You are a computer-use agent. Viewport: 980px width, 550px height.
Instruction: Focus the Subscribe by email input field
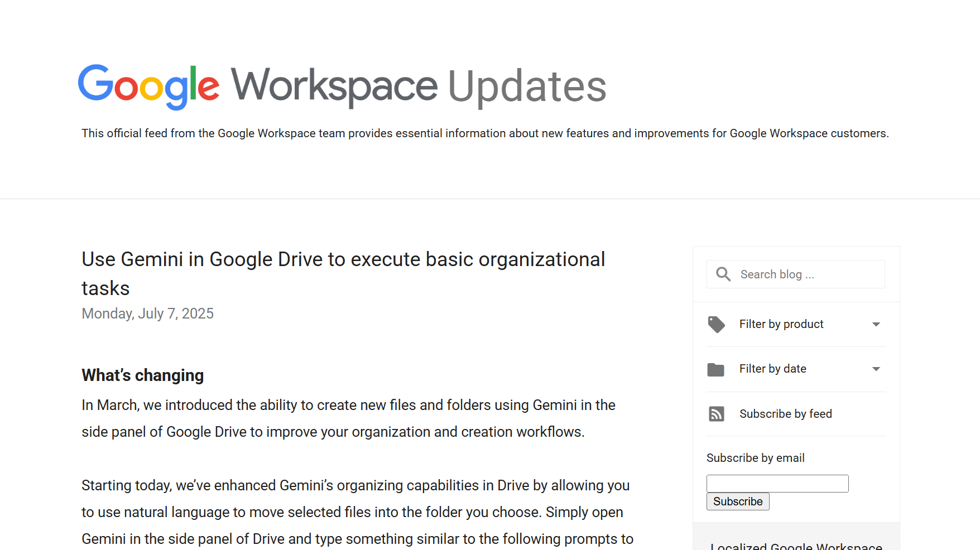coord(777,484)
